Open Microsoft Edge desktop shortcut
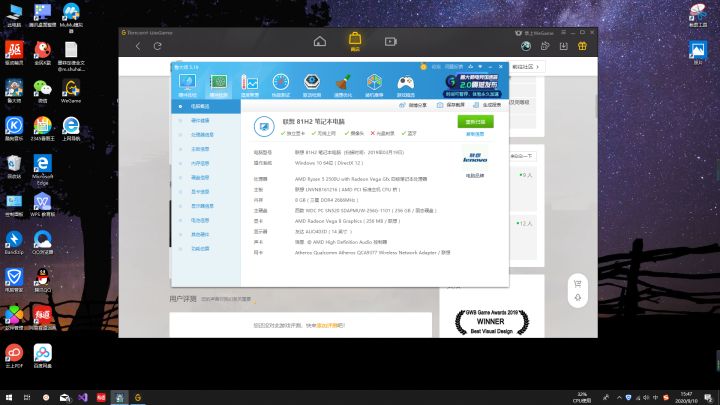Viewport: 720px width, 405px height. coord(42,169)
